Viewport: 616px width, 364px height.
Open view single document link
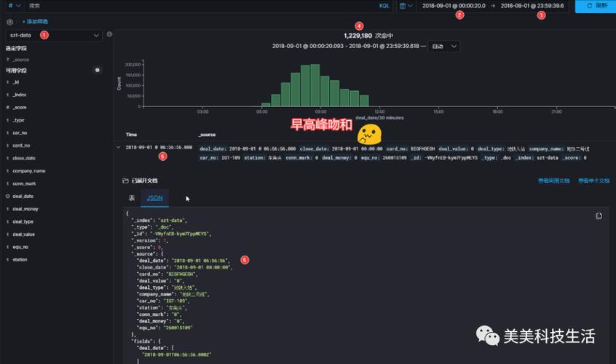coord(594,181)
